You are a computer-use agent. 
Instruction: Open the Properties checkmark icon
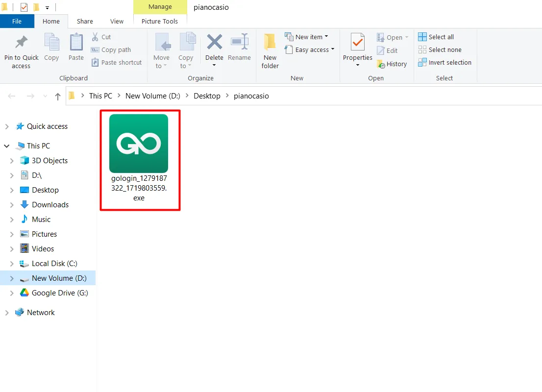[358, 43]
